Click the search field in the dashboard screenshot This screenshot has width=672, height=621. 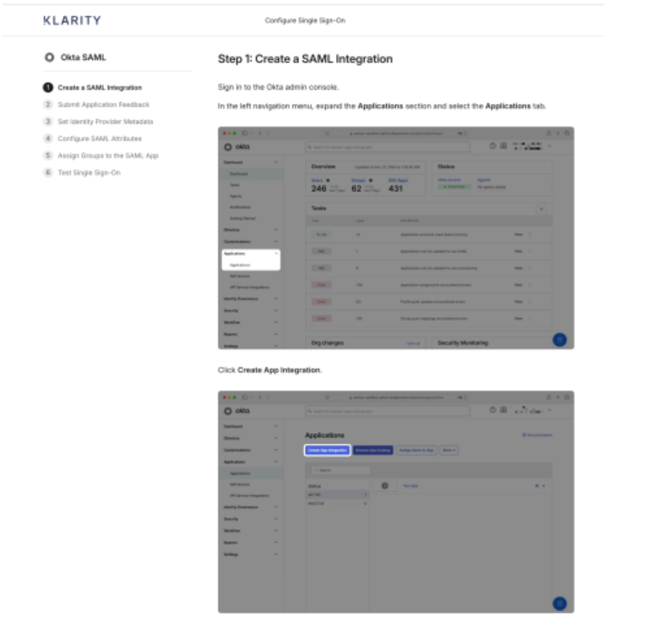[x=387, y=147]
